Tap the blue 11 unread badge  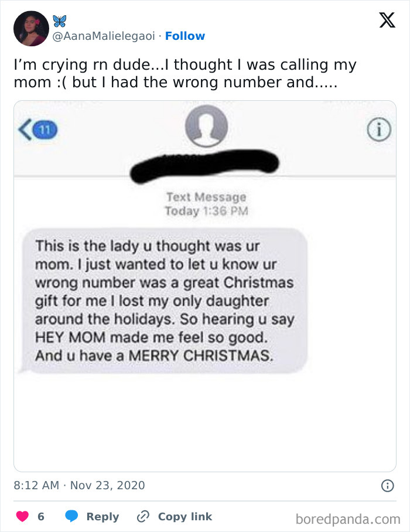tap(46, 129)
